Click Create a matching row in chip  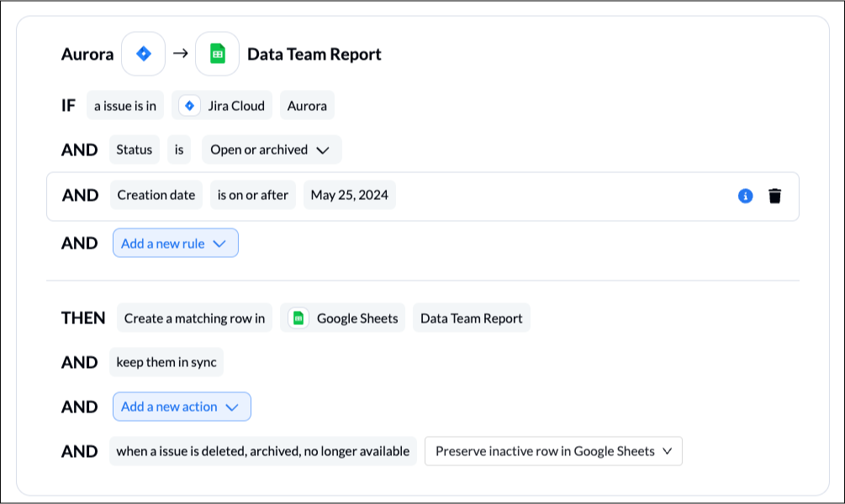[194, 318]
